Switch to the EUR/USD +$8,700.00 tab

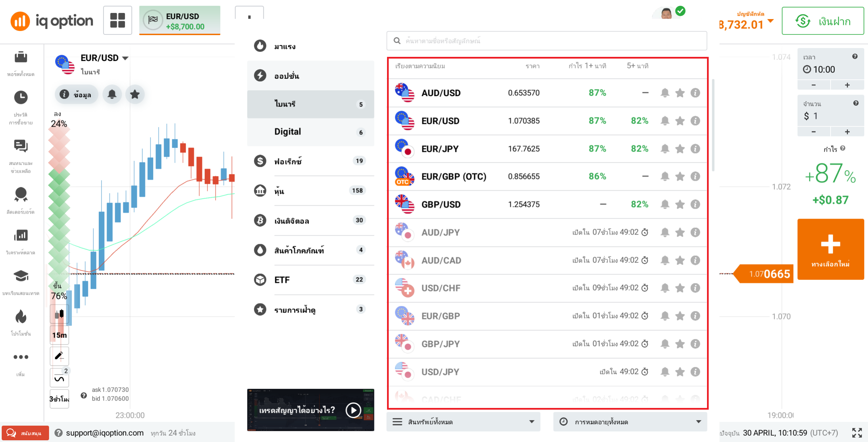click(180, 20)
